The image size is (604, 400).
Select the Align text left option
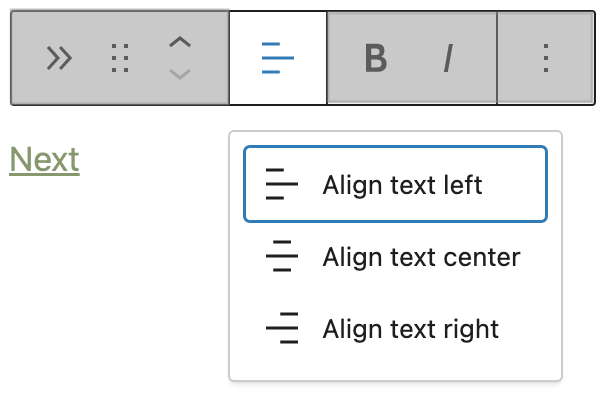(x=395, y=184)
